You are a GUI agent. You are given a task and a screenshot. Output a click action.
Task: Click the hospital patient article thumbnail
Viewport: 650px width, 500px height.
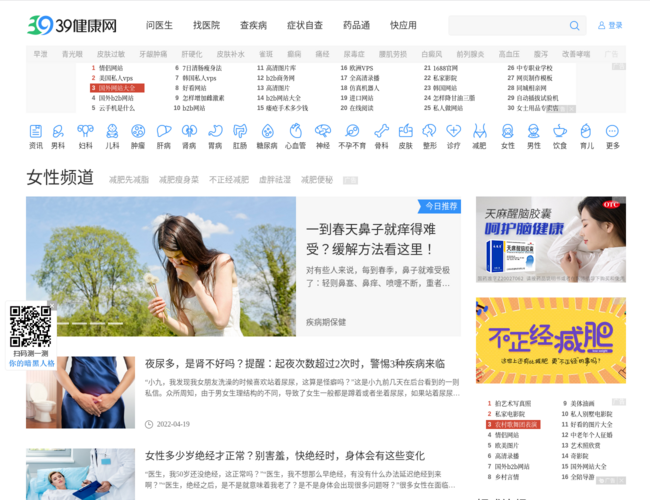[x=80, y=474]
